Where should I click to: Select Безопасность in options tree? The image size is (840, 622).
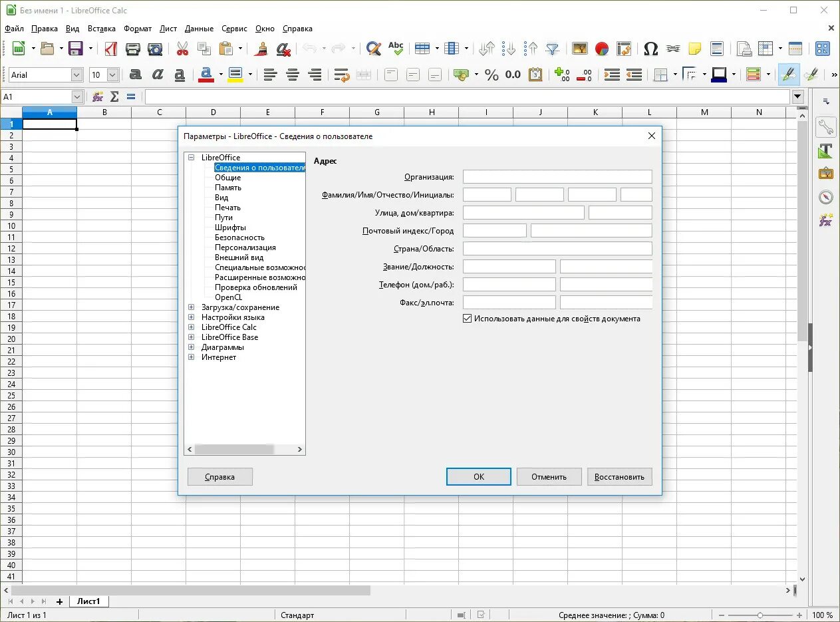coord(239,237)
